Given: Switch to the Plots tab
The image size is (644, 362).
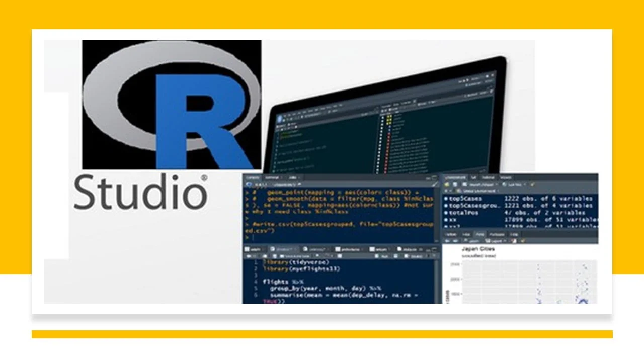Looking at the screenshot, I should pyautogui.click(x=480, y=235).
